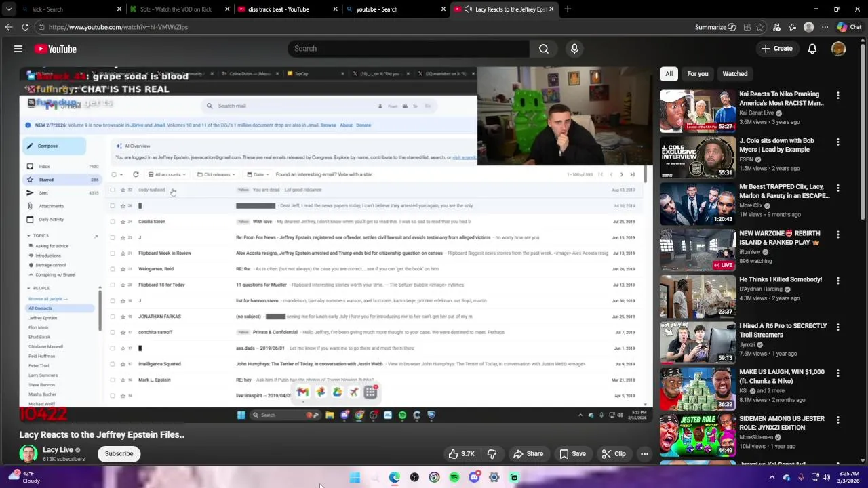Viewport: 868px width, 488px height.
Task: Open the YouTube guide hamburger menu
Action: 18,49
